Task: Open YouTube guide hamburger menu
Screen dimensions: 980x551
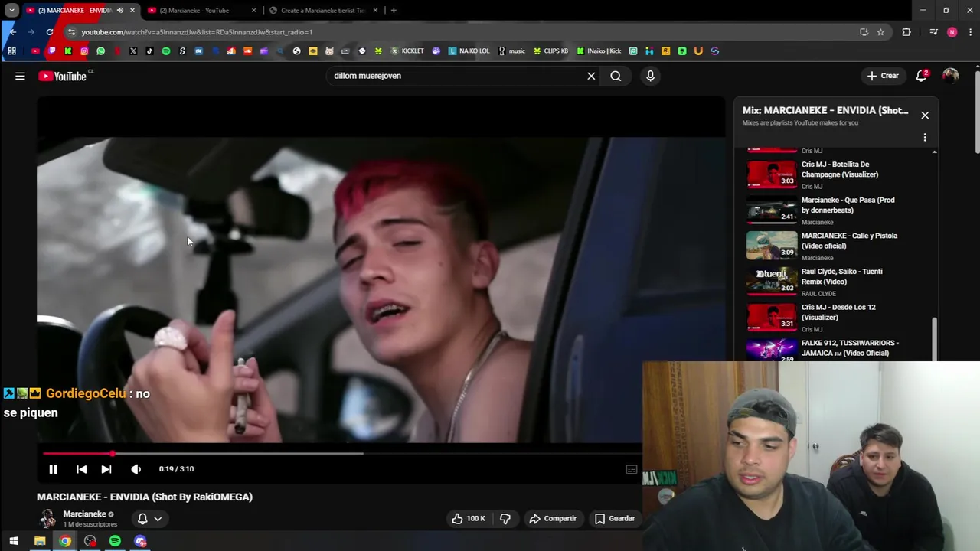Action: pyautogui.click(x=20, y=76)
